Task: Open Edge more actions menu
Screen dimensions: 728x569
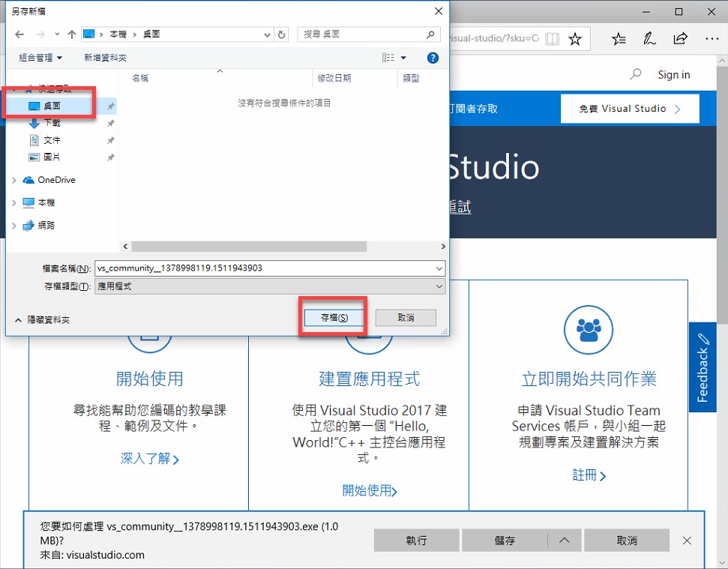Action: 712,38
